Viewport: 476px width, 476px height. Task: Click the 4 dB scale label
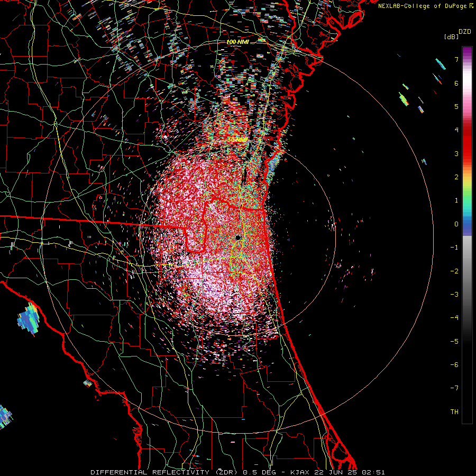[x=456, y=130]
